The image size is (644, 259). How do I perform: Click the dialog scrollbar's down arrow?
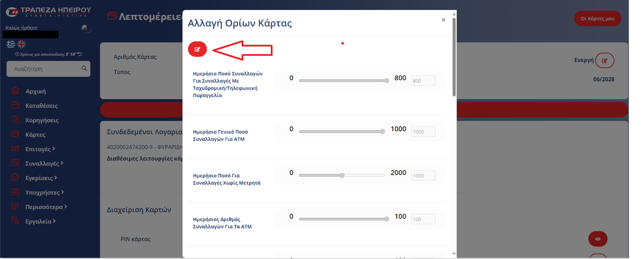pos(454,254)
